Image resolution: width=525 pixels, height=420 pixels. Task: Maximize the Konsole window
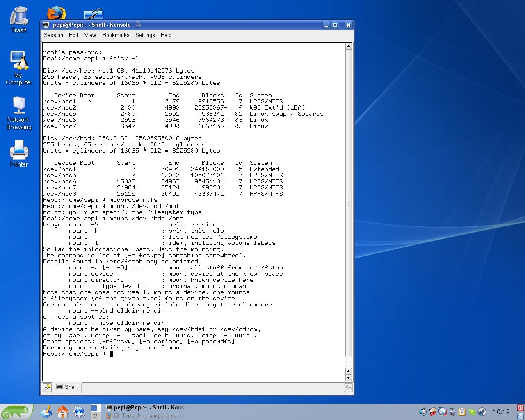point(335,25)
